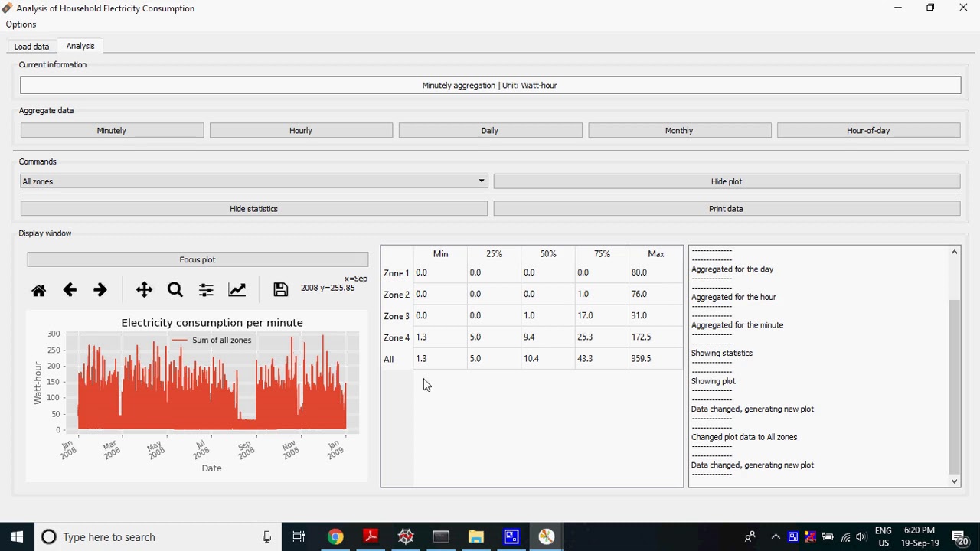The image size is (980, 551).
Task: Click the 'Minutely aggregation | Unit: Watt-hour' info field
Action: 490,86
